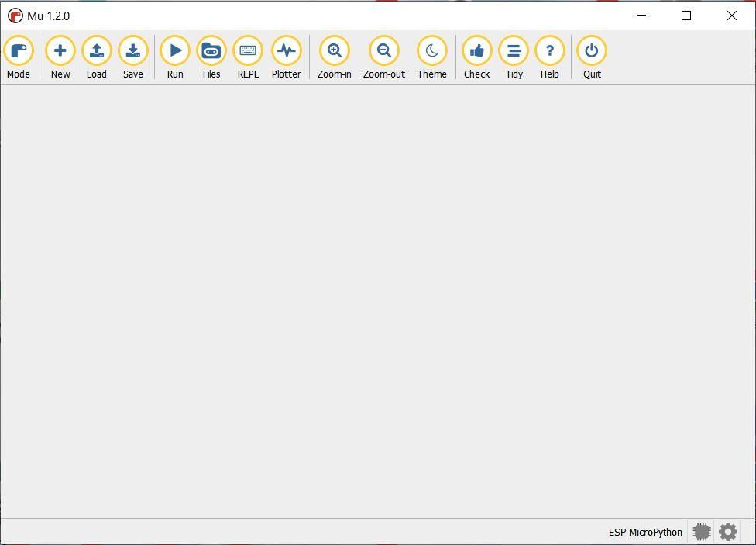Run the script on the device

pos(175,57)
